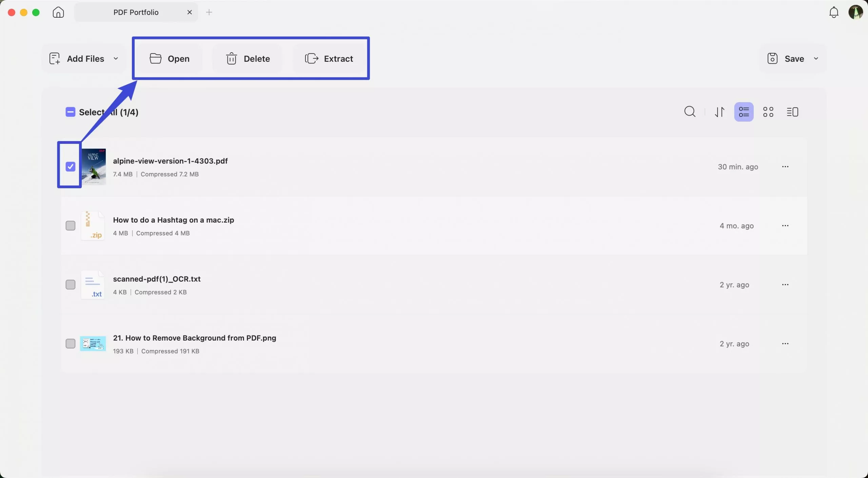Check scanned-pdf(1)_OCR.txt checkbox
The width and height of the screenshot is (868, 478).
(x=70, y=285)
